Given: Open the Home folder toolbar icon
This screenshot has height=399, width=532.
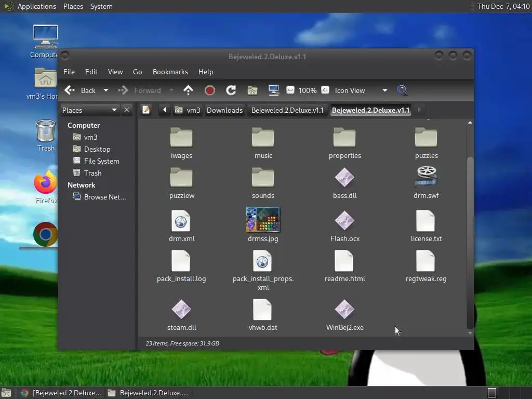Looking at the screenshot, I should [x=252, y=90].
